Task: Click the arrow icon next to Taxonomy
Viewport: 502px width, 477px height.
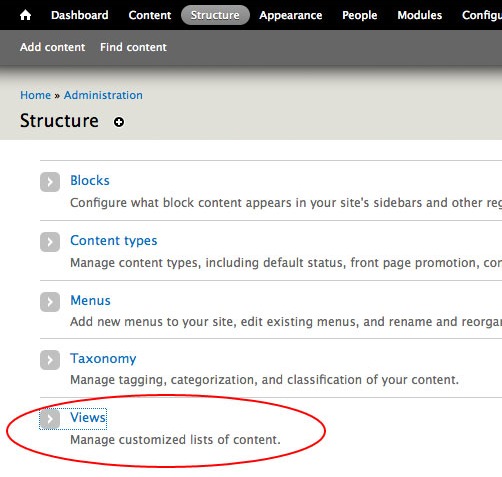Action: click(50, 360)
